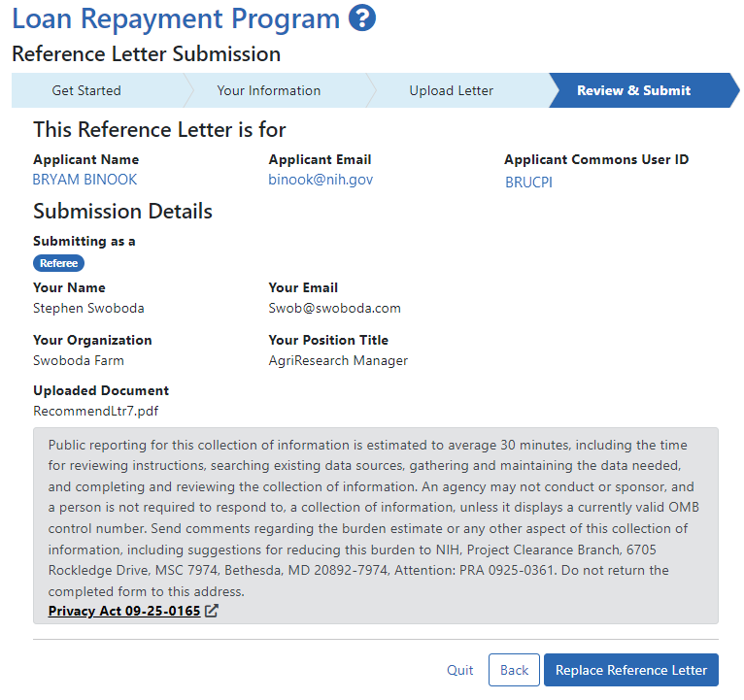Click the Your Position Title label

pyautogui.click(x=328, y=340)
